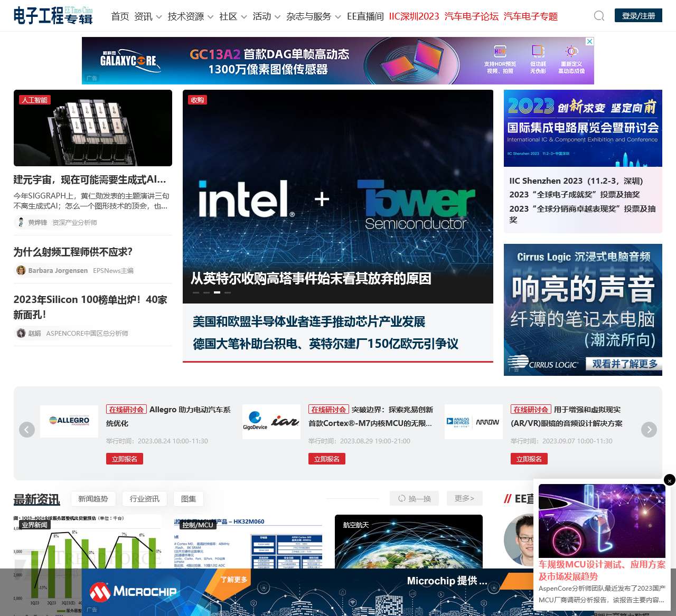Open the 业界新闻 chart article thumbnail
Screen dimensions: 676x616
[x=88, y=565]
